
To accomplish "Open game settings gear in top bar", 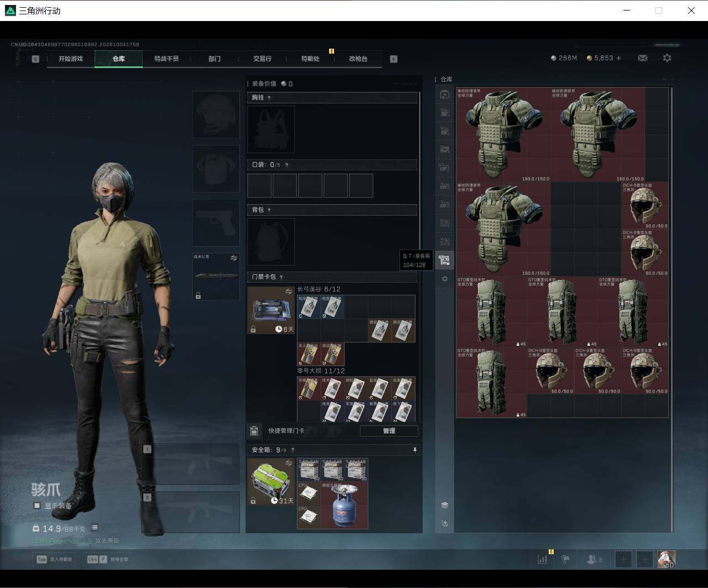I will (x=667, y=58).
